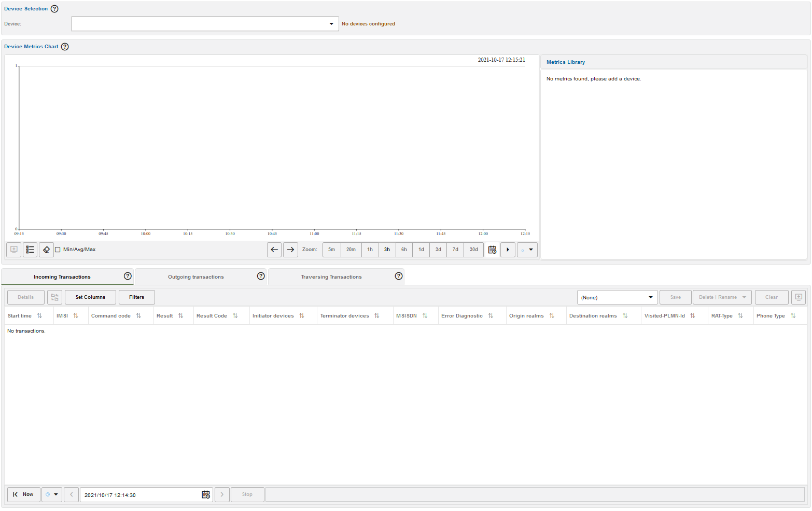Image resolution: width=812 pixels, height=511 pixels.
Task: Open the Delete | Rename dropdown
Action: (x=722, y=297)
